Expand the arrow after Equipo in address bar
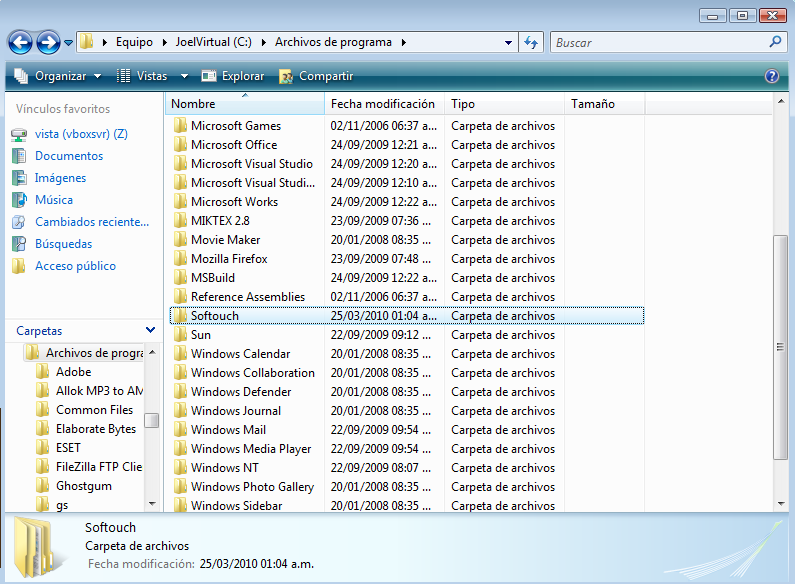This screenshot has height=584, width=795. click(x=165, y=43)
